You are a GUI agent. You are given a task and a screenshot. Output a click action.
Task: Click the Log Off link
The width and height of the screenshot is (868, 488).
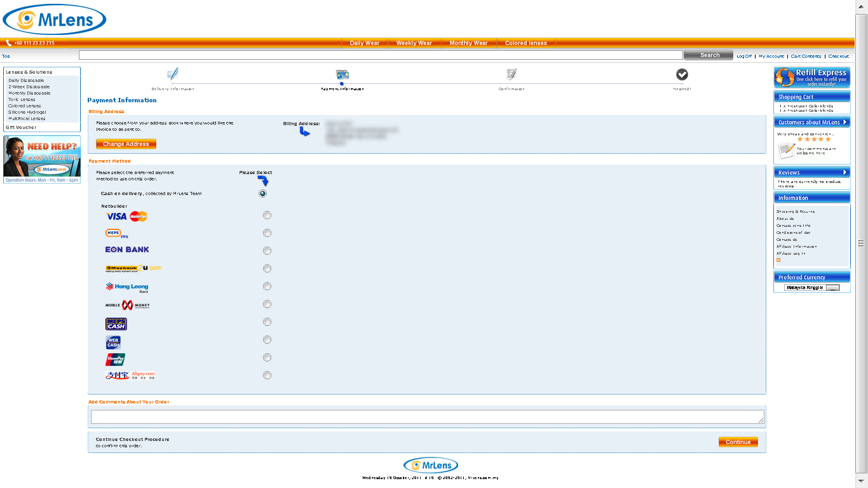click(744, 56)
